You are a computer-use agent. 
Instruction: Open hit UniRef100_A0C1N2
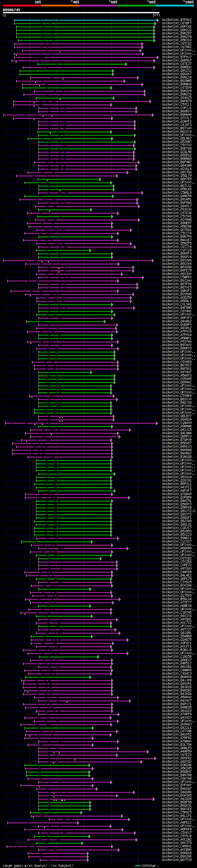point(177,839)
